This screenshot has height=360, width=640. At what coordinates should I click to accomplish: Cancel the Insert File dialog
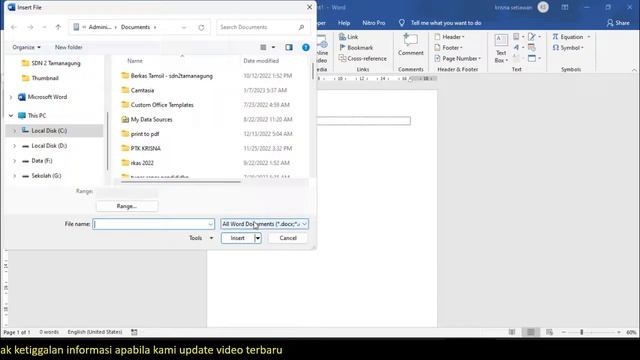288,238
